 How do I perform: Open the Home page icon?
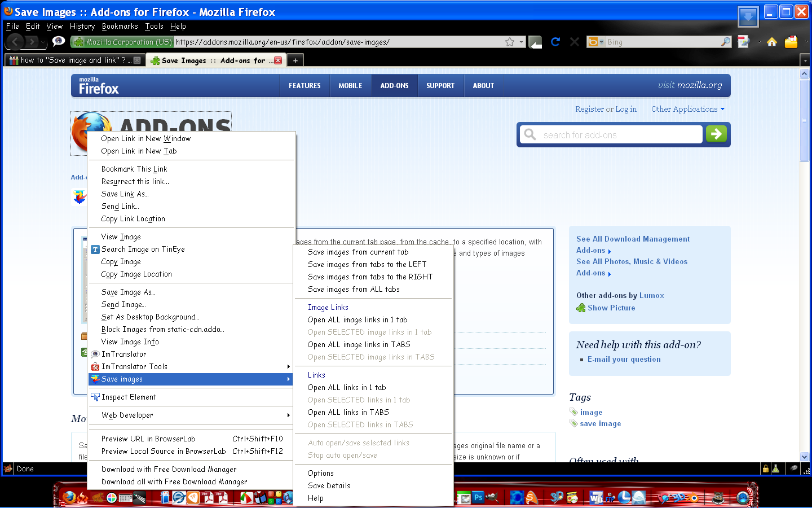click(x=772, y=42)
